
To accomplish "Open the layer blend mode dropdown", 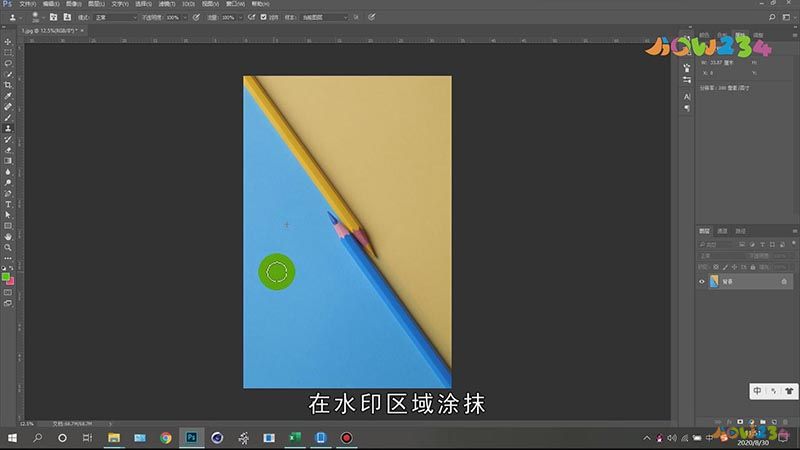I will click(721, 256).
